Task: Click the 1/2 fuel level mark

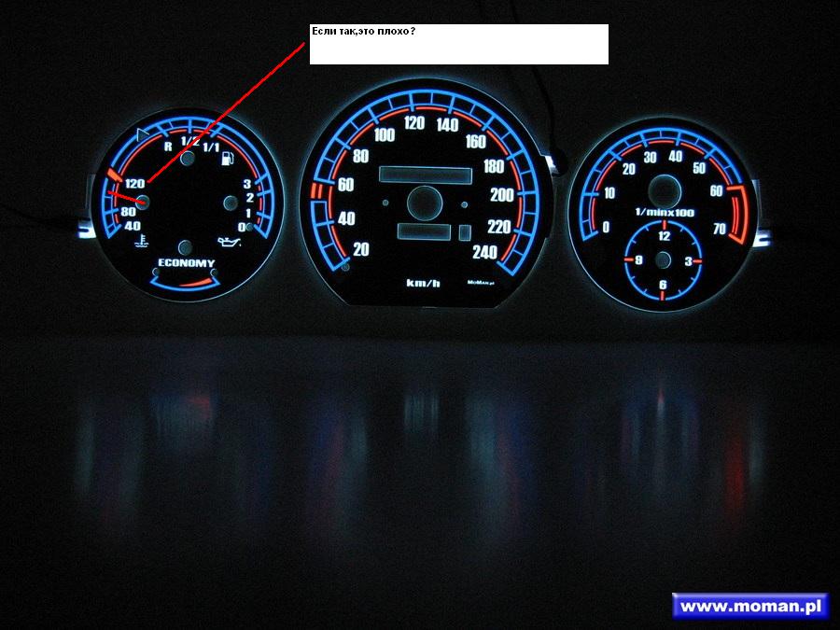Action: (x=190, y=142)
